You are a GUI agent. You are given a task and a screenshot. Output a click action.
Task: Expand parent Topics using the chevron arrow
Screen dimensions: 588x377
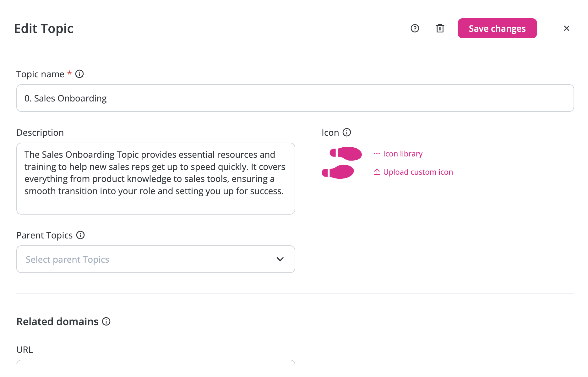[x=280, y=259]
